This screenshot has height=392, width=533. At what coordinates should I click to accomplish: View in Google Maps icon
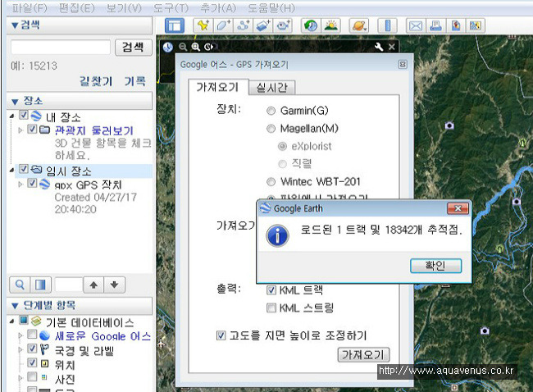coord(476,26)
